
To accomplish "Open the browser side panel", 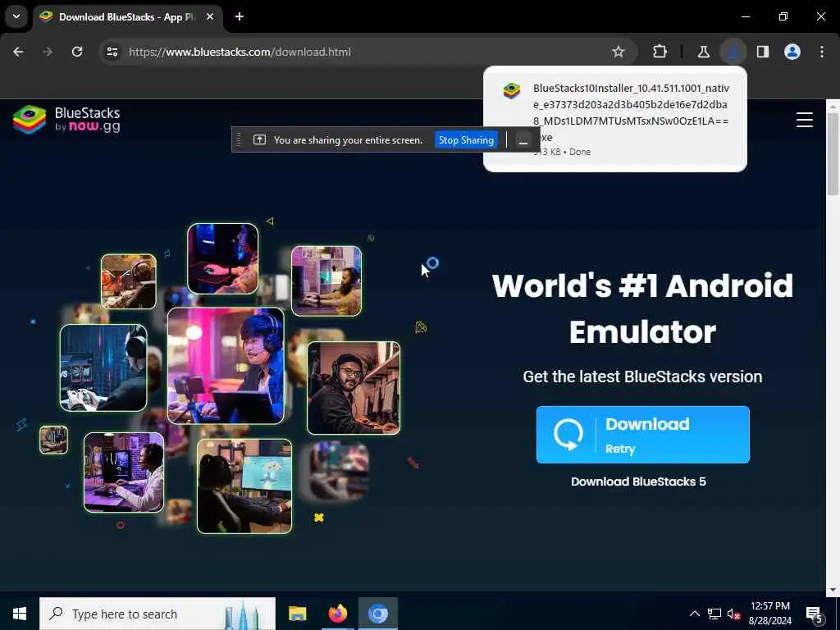I will click(763, 52).
